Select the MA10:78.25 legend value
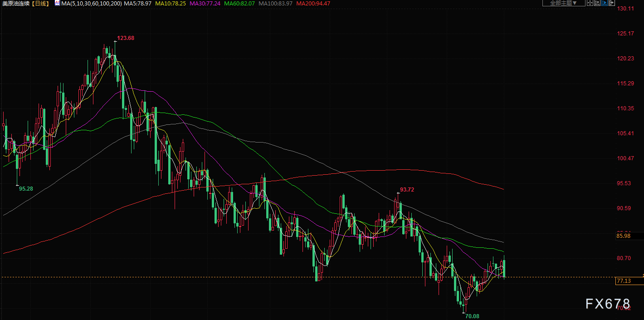 [171, 3]
